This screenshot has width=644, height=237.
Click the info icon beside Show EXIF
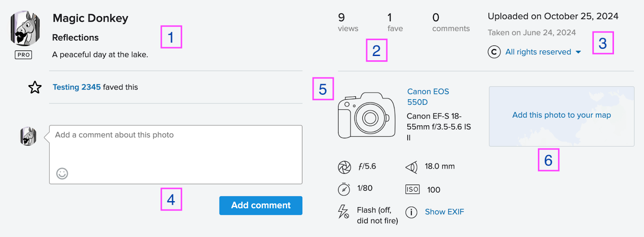tap(411, 212)
